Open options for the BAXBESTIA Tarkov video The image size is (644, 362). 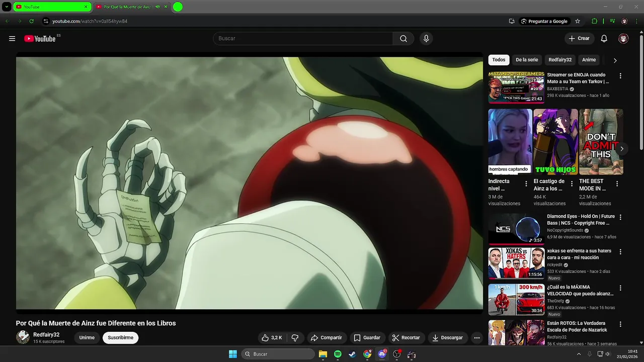(x=620, y=76)
